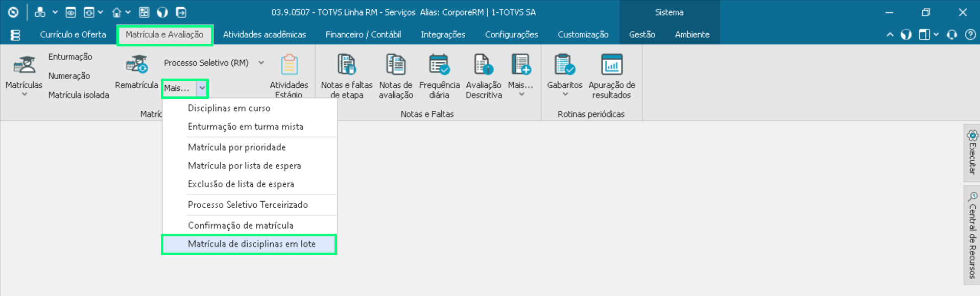Open Frequência diária calendar icon
980x296 pixels.
pos(439,65)
